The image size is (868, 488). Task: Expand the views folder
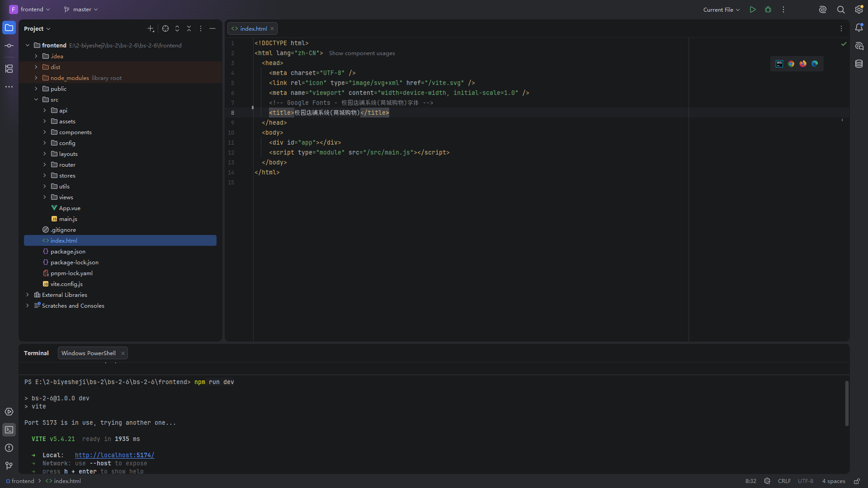(45, 197)
